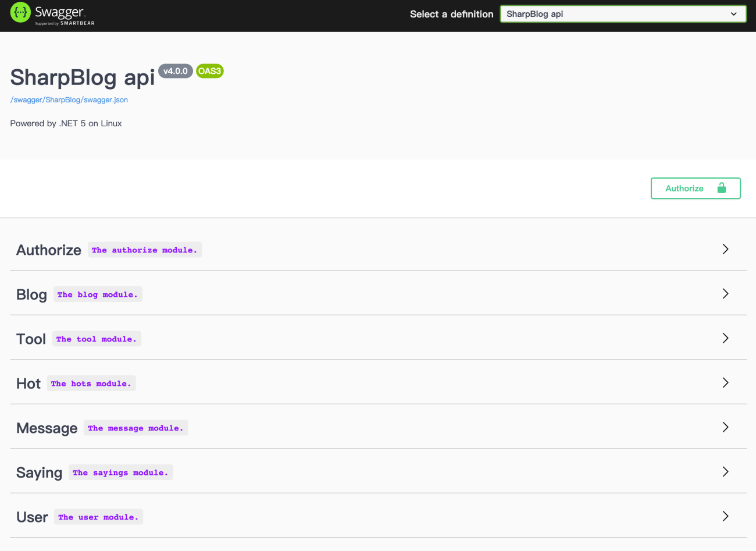
Task: Click 'The authorize module.' description
Action: [145, 250]
